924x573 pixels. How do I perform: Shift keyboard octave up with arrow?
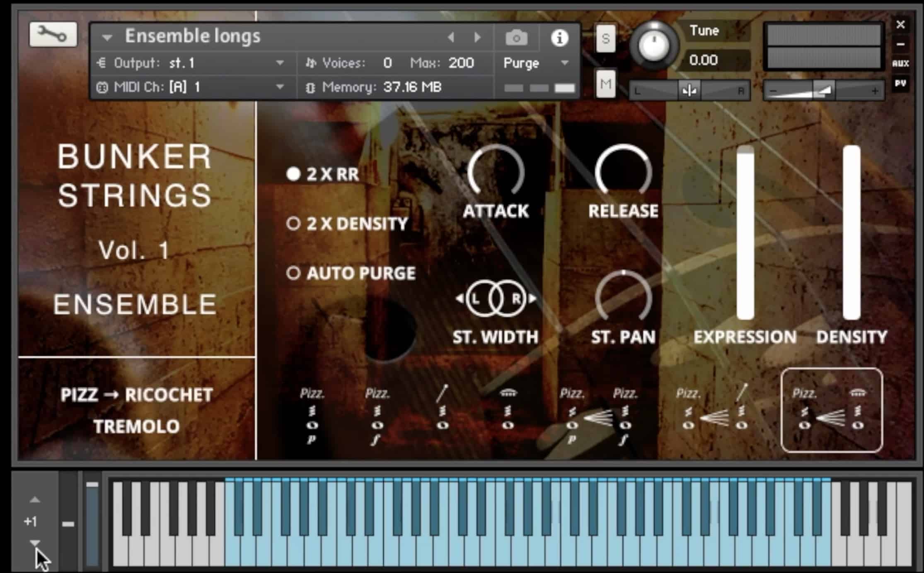pyautogui.click(x=35, y=500)
